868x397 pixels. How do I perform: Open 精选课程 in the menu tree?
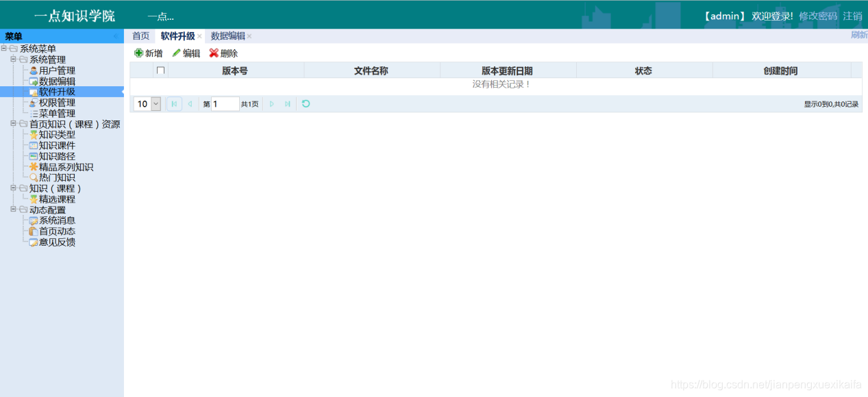[x=57, y=199]
